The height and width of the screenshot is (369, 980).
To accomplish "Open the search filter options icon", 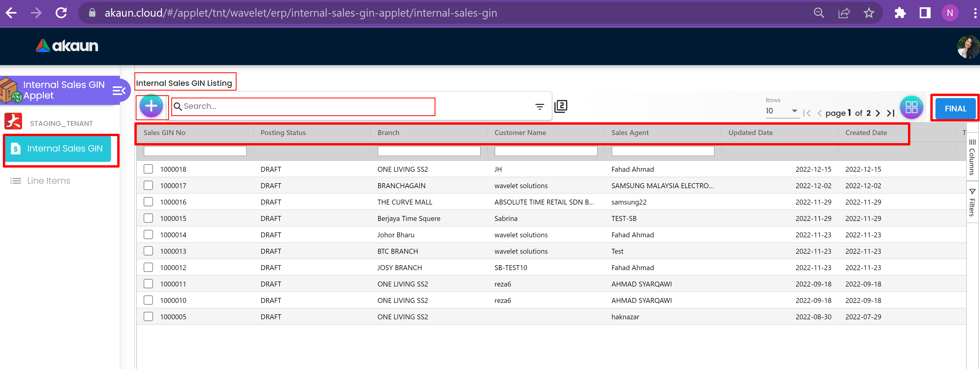I will pos(539,107).
